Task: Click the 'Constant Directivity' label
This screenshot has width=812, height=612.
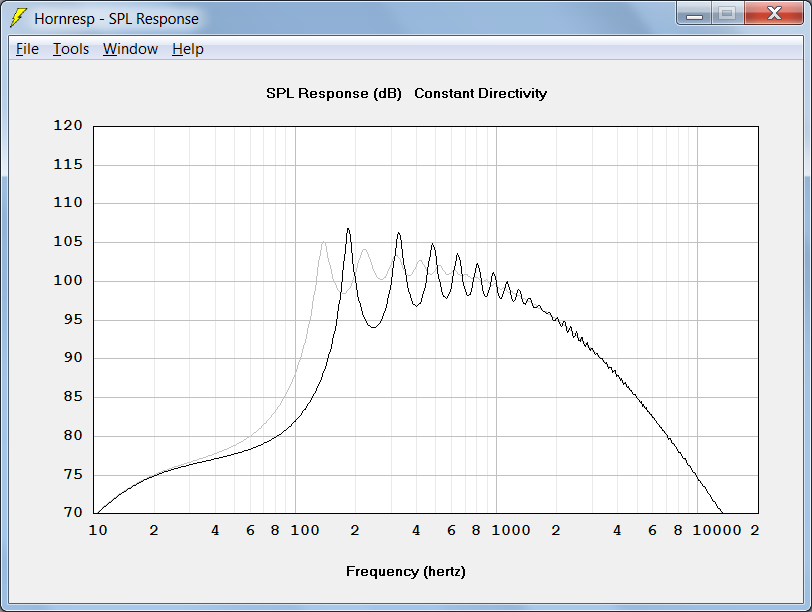Action: click(480, 93)
